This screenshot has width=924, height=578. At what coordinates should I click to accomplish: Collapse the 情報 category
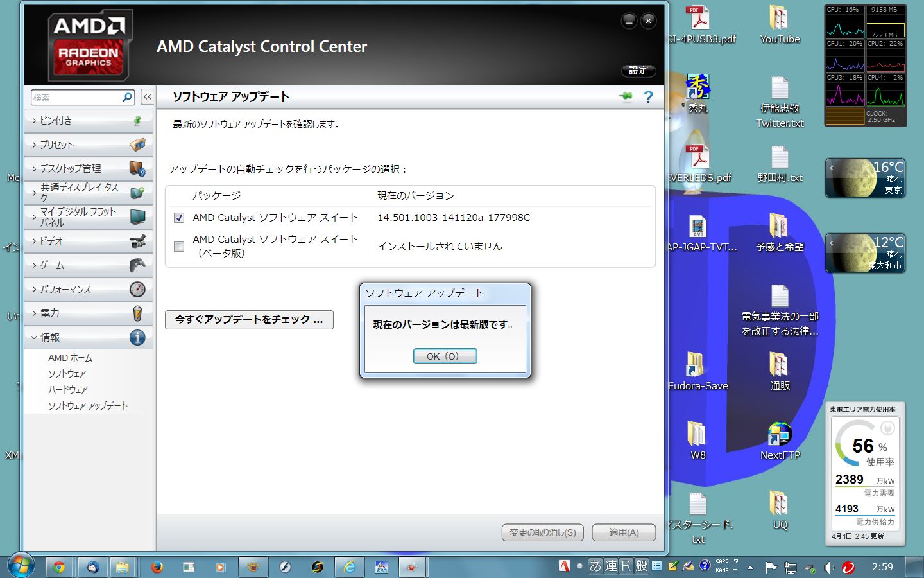[x=89, y=337]
